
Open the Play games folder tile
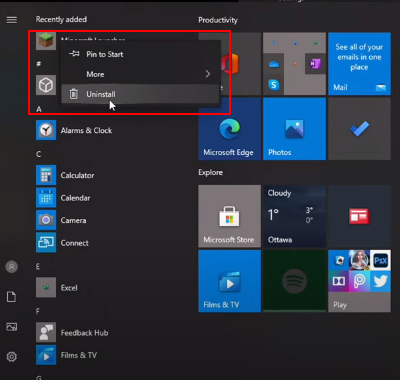(359, 281)
